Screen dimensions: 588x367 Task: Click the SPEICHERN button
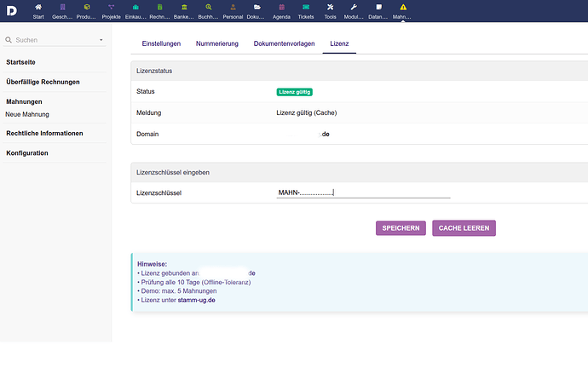(x=401, y=228)
